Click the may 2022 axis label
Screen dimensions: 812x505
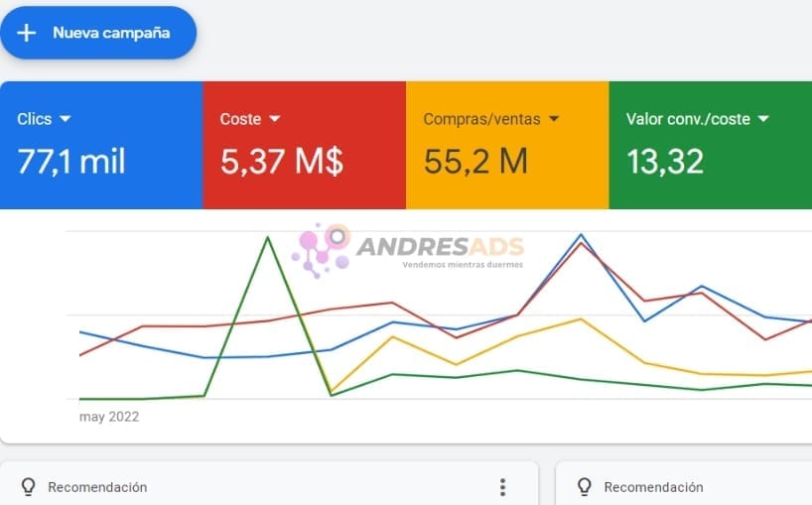[109, 417]
